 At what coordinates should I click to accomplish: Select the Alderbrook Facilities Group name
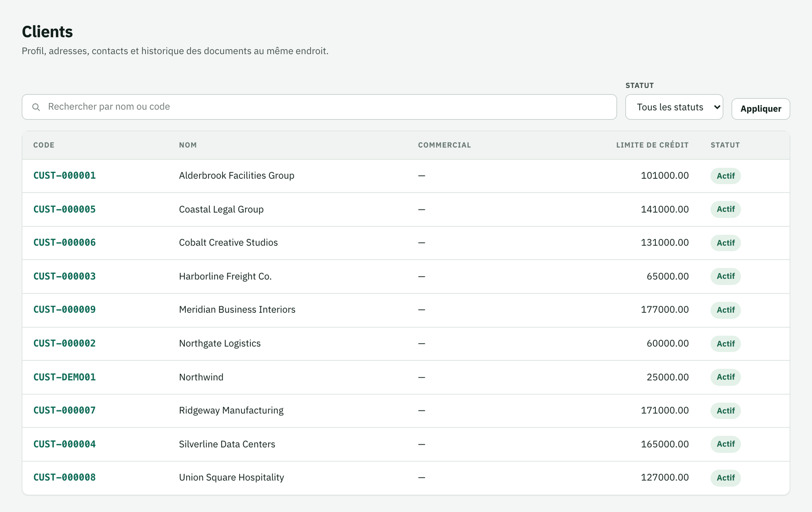click(236, 176)
